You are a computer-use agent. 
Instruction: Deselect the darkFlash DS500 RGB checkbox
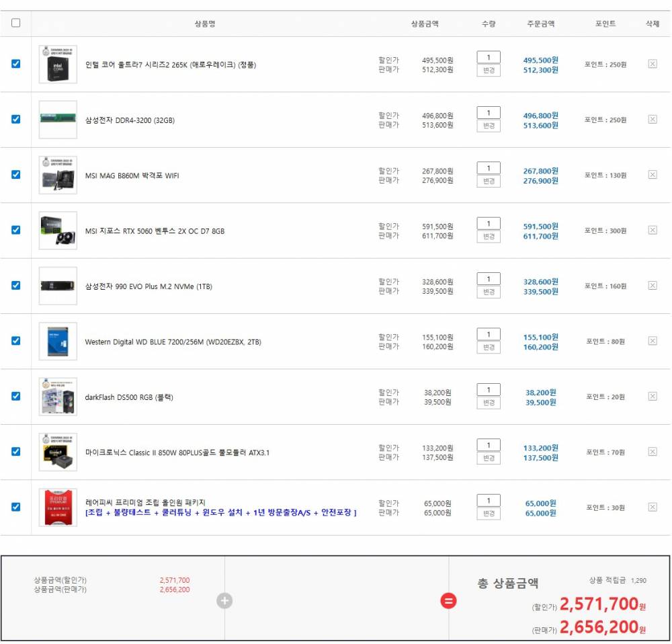(x=16, y=396)
